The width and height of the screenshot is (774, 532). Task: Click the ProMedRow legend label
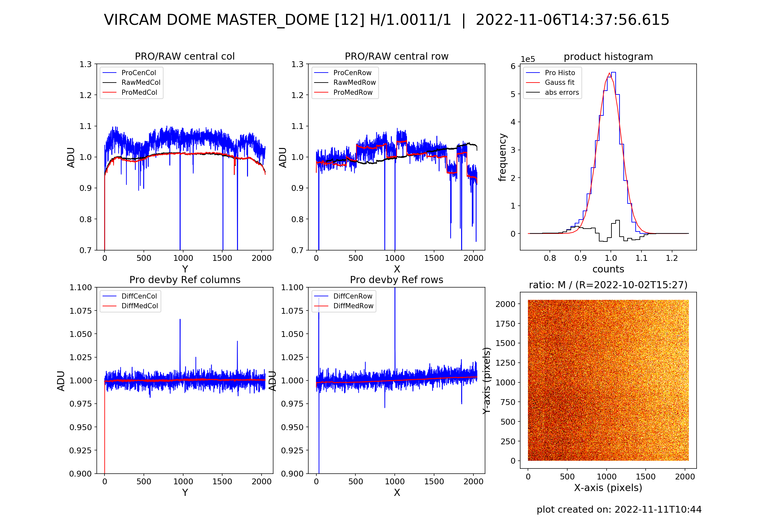pos(353,92)
